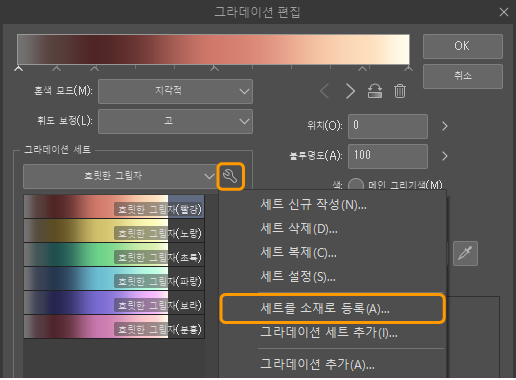
Task: Select the 흐릿한 그림자(초록) gradient
Action: (114, 255)
